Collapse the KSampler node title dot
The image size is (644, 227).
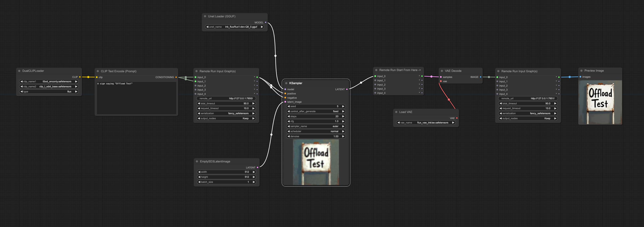pyautogui.click(x=286, y=83)
